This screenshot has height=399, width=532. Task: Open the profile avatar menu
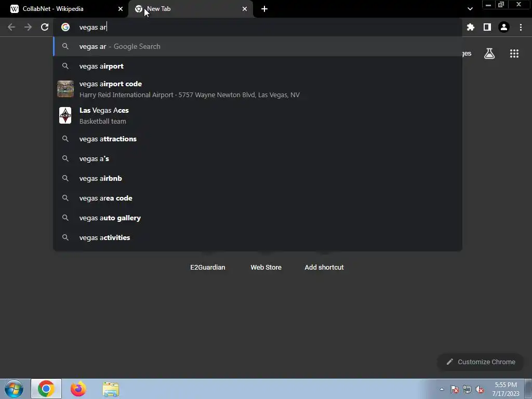pyautogui.click(x=504, y=27)
